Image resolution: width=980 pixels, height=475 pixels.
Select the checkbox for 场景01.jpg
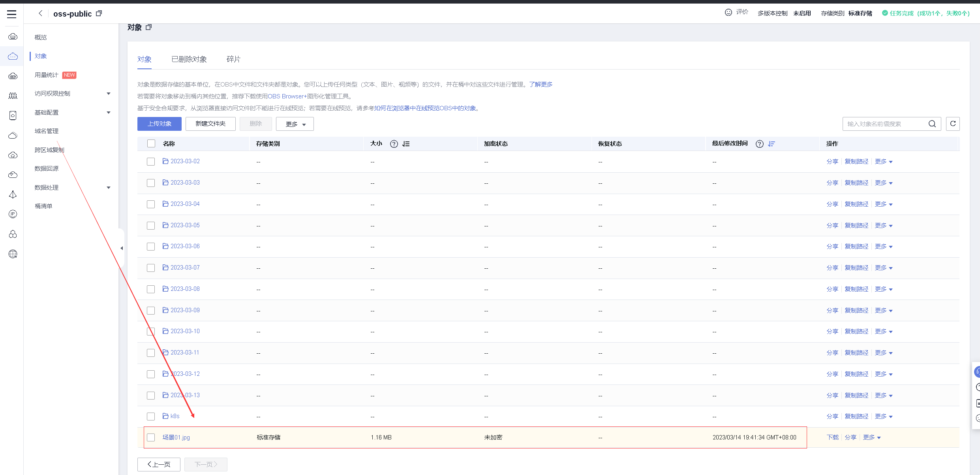pyautogui.click(x=151, y=437)
